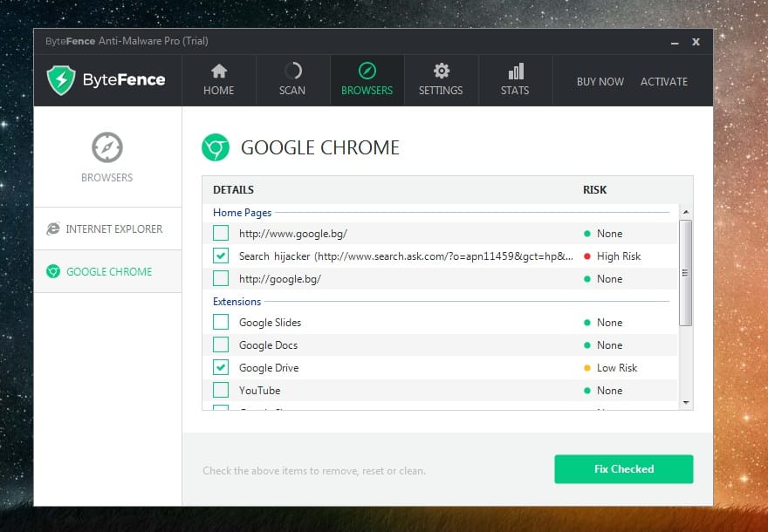Click the Activate link
This screenshot has width=768, height=532.
click(x=663, y=82)
